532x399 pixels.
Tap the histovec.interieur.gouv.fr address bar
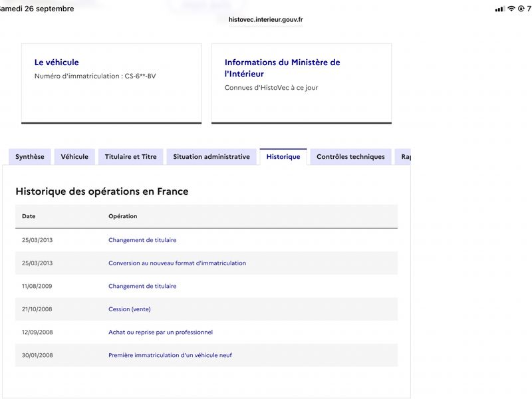point(265,20)
